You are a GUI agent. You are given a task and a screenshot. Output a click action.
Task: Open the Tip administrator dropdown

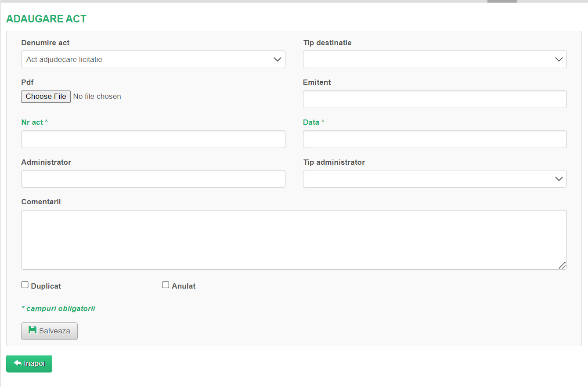click(434, 179)
